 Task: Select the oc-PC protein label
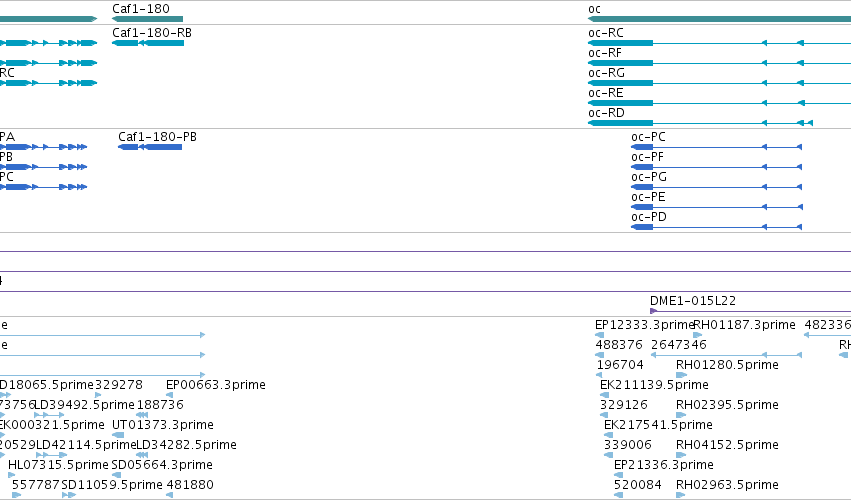click(x=648, y=137)
